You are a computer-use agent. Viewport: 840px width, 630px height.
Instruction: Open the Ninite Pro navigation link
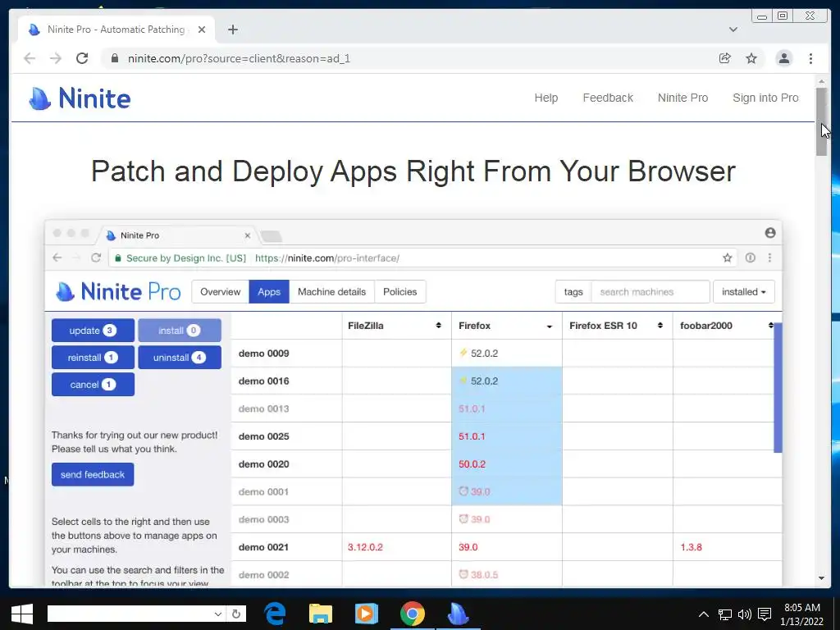[682, 98]
